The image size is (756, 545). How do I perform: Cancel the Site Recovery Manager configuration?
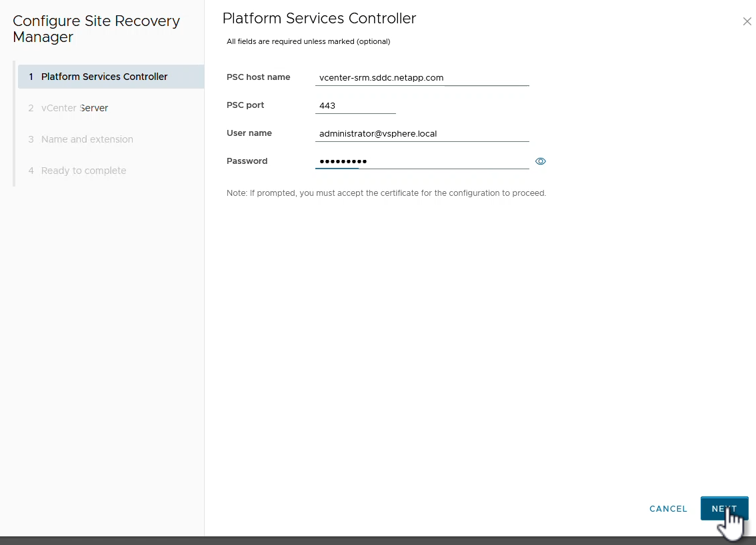pyautogui.click(x=668, y=508)
